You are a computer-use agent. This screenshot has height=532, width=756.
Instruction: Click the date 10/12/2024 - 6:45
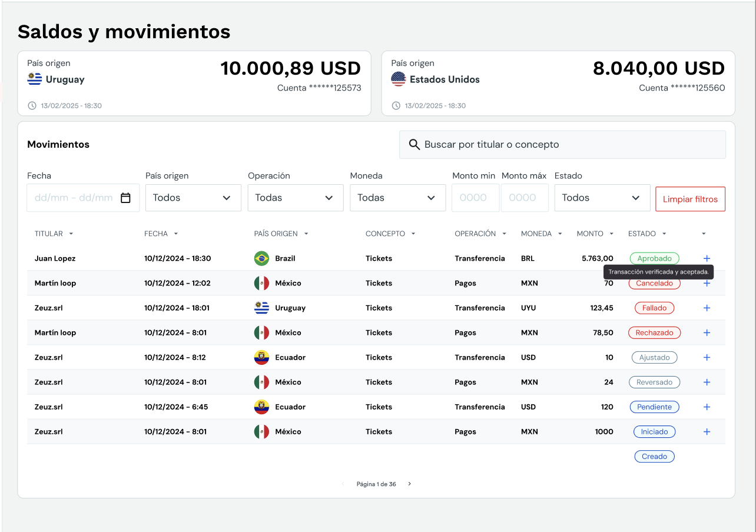pyautogui.click(x=176, y=407)
